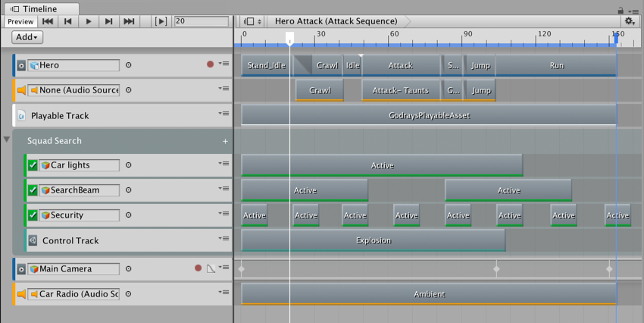644x323 pixels.
Task: Click the audio speaker icon of None (Audio Source) track
Action: point(21,90)
